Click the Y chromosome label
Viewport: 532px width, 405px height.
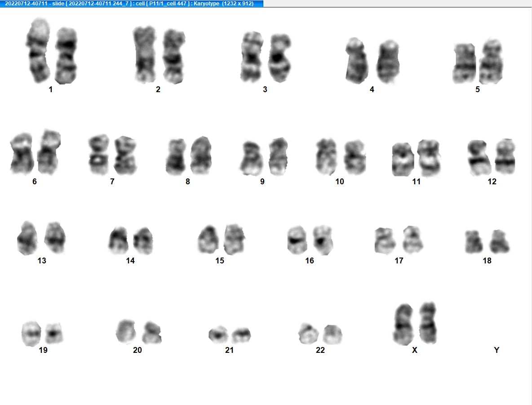click(x=497, y=350)
